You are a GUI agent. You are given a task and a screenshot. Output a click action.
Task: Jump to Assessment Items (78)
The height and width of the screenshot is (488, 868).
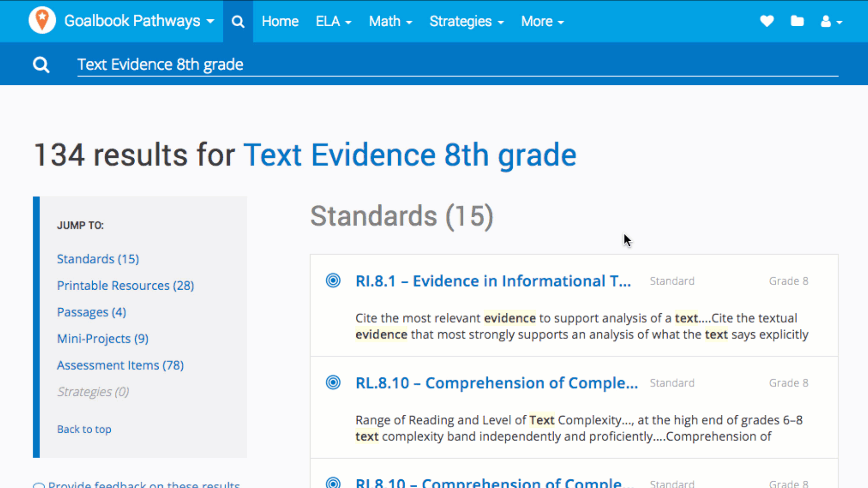tap(120, 365)
